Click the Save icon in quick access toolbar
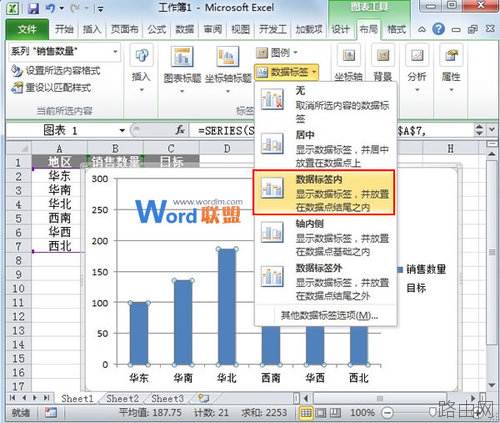This screenshot has height=423, width=500. pos(33,8)
